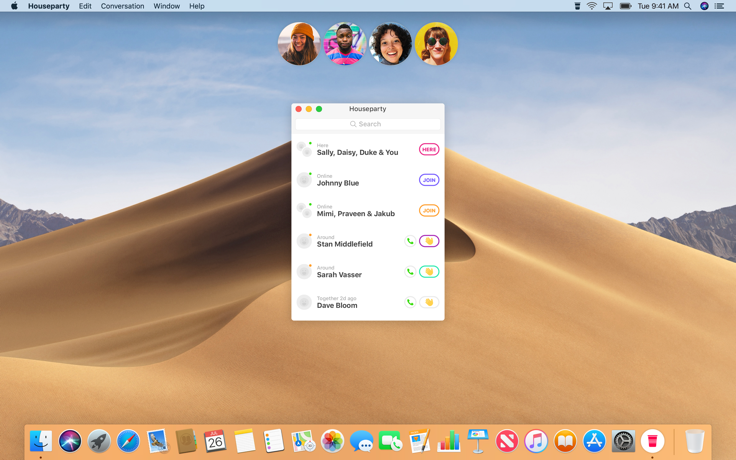Wave at Stan Middlefield
This screenshot has height=460, width=736.
pos(429,241)
